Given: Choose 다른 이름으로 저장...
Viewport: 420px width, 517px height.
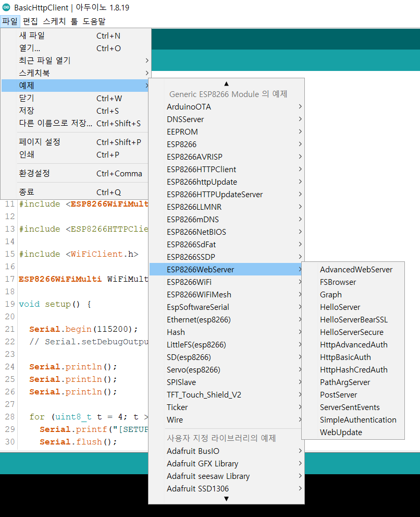Looking at the screenshot, I should pos(76,123).
